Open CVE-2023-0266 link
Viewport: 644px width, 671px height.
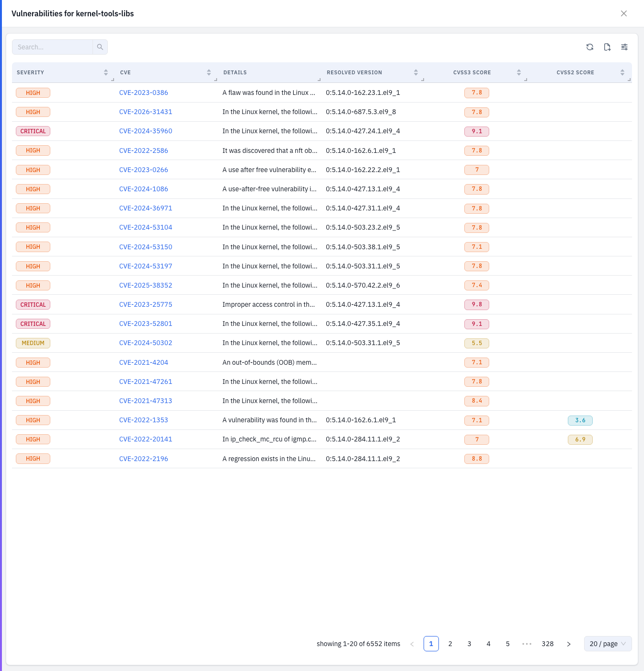[144, 170]
